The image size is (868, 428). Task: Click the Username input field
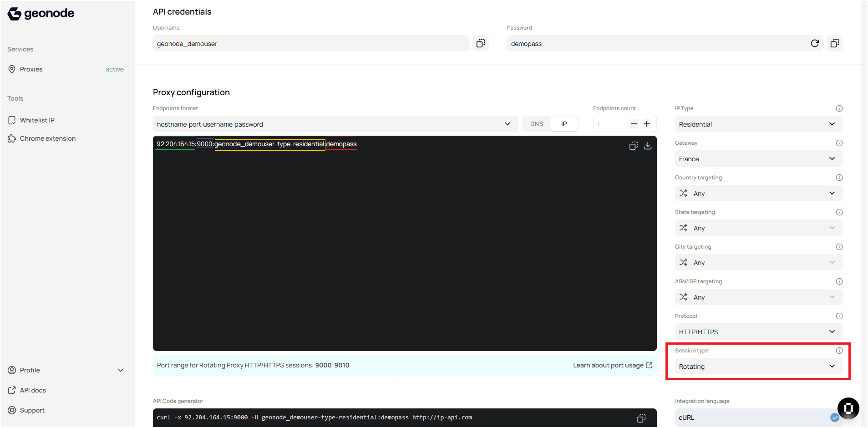click(x=311, y=43)
